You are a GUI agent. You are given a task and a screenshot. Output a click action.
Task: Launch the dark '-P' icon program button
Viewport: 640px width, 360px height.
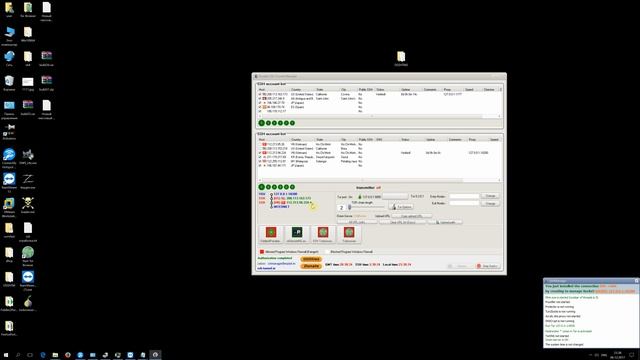297,234
